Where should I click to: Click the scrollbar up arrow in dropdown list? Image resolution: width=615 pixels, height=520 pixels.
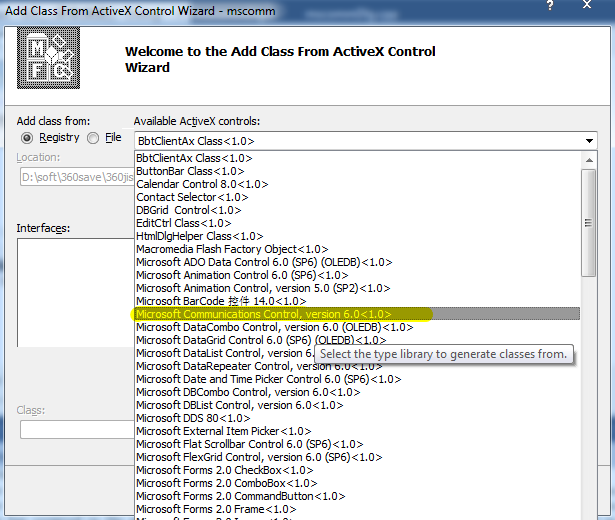[x=589, y=160]
